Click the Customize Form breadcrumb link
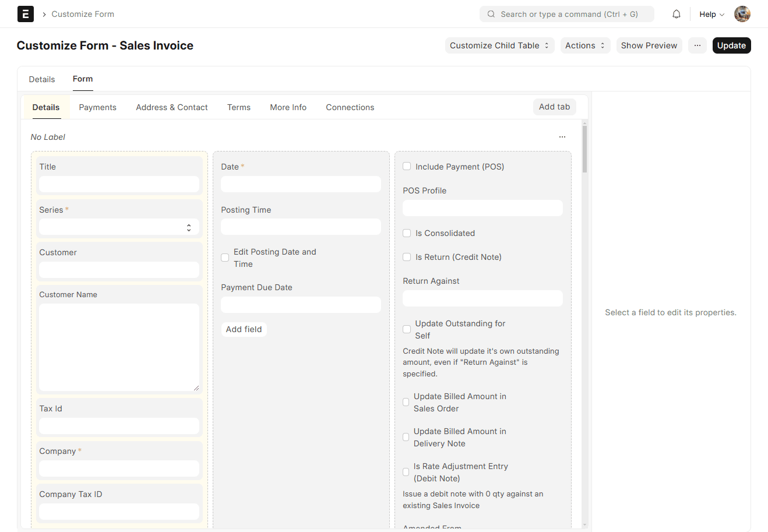Screen dimensions: 768x532 tap(83, 14)
